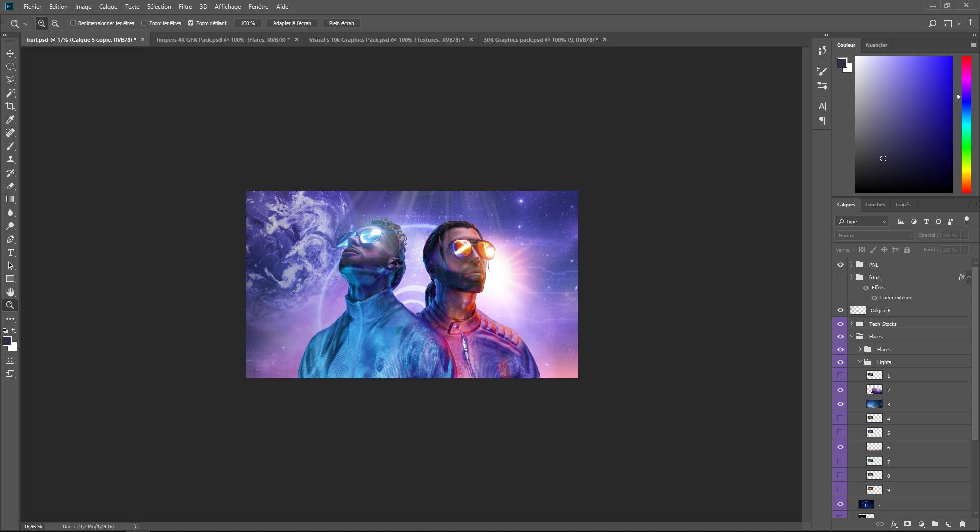Show layer 1 in Lights group
Image resolution: width=980 pixels, height=532 pixels.
840,376
